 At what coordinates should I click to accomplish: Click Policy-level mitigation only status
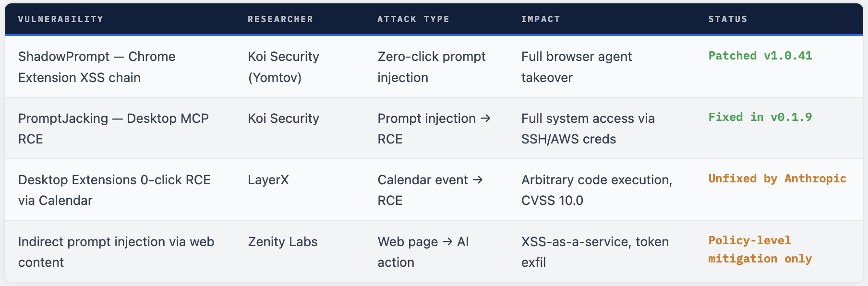(x=760, y=250)
